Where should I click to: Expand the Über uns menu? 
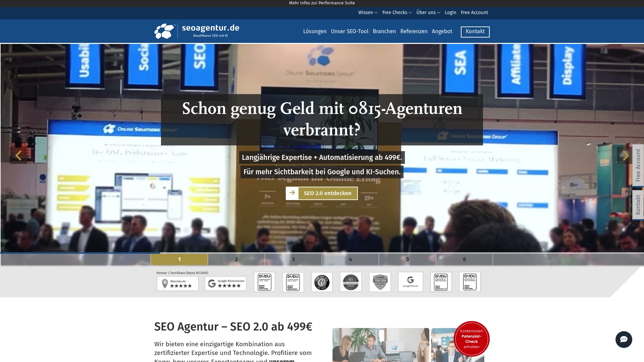[426, 12]
